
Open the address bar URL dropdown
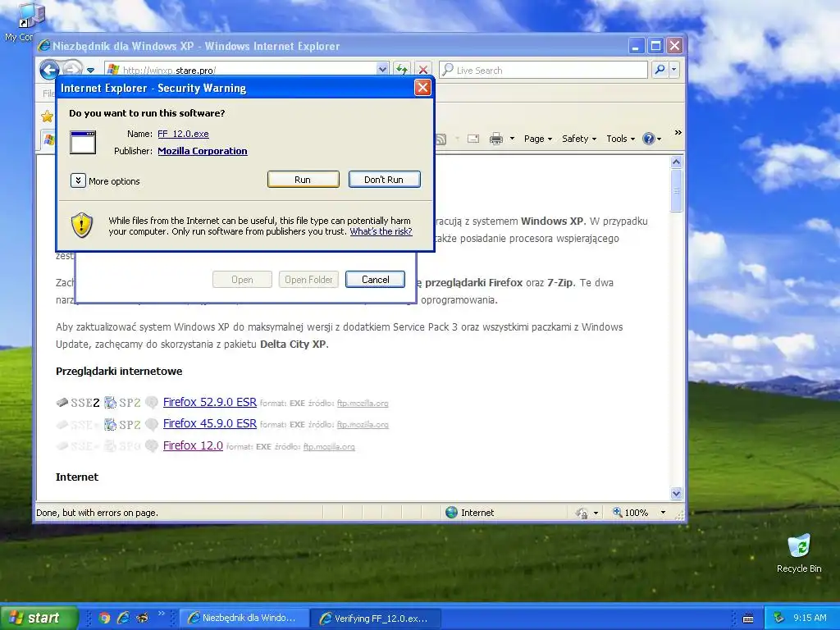point(382,69)
